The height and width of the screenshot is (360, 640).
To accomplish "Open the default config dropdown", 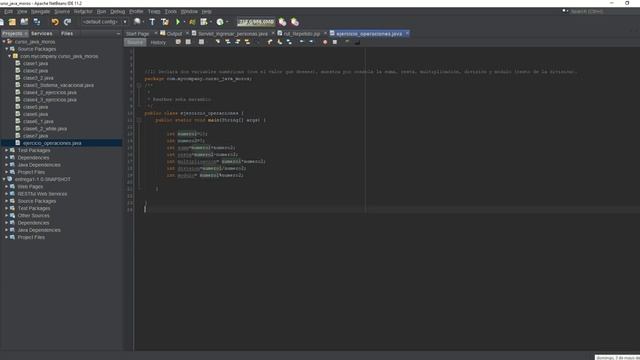I will point(104,22).
